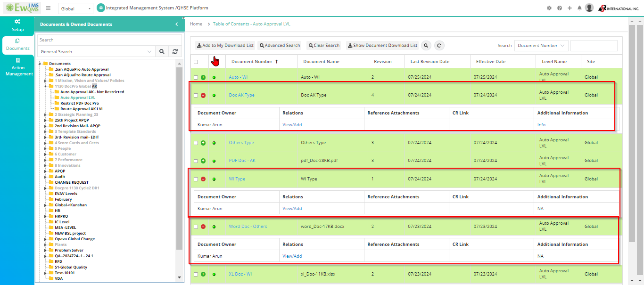Click View/Add relations link for WI Type

tap(292, 209)
